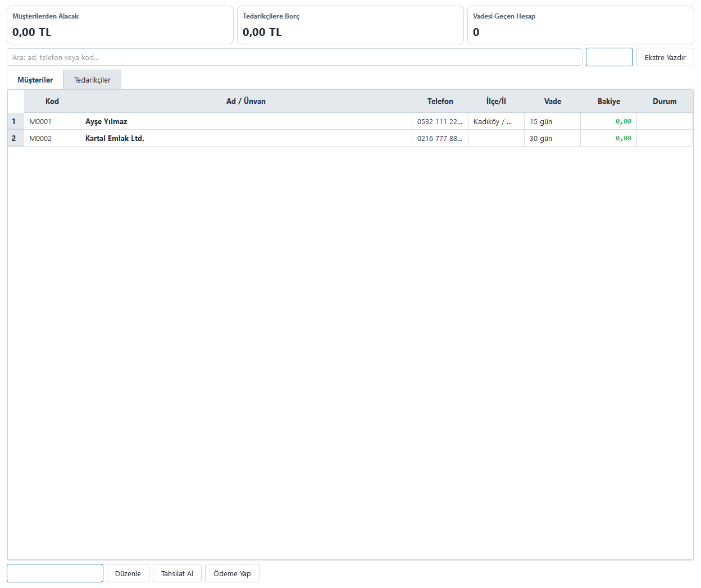
Task: Click the unlabeled button beside Ekstre Yazdır
Action: pos(609,57)
